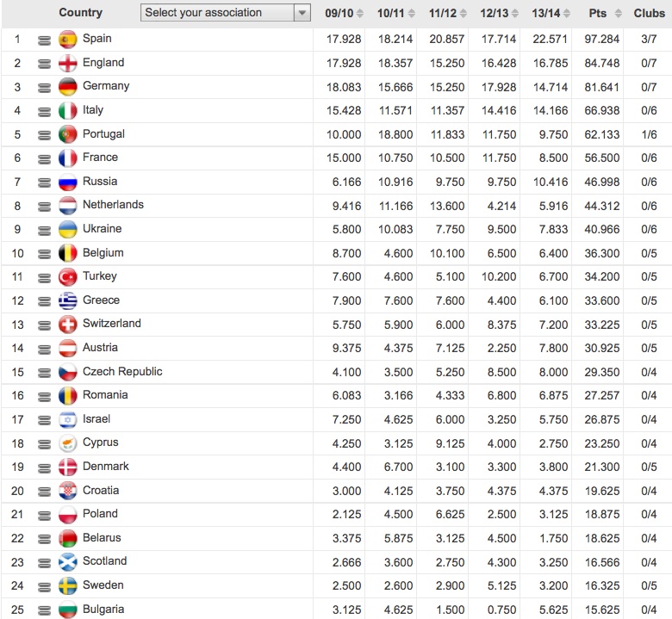This screenshot has width=672, height=619.
Task: Open the Italy country link
Action: click(x=93, y=110)
